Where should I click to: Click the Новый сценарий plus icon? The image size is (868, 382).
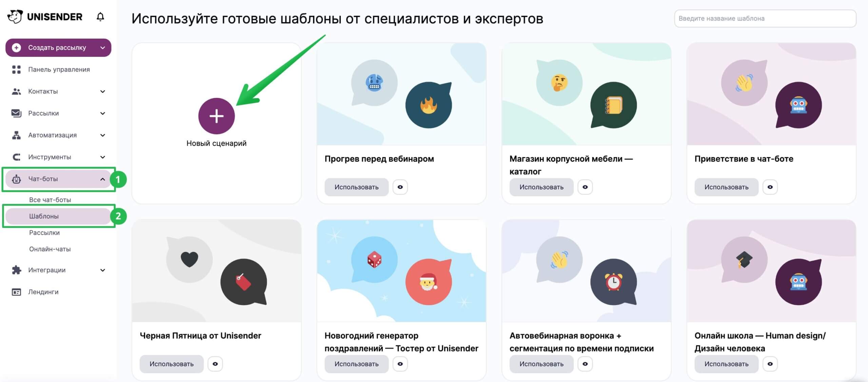[x=216, y=115]
